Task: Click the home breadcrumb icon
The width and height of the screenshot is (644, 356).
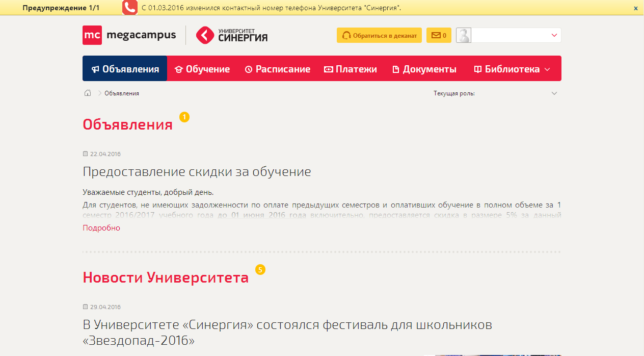Action: pyautogui.click(x=88, y=93)
